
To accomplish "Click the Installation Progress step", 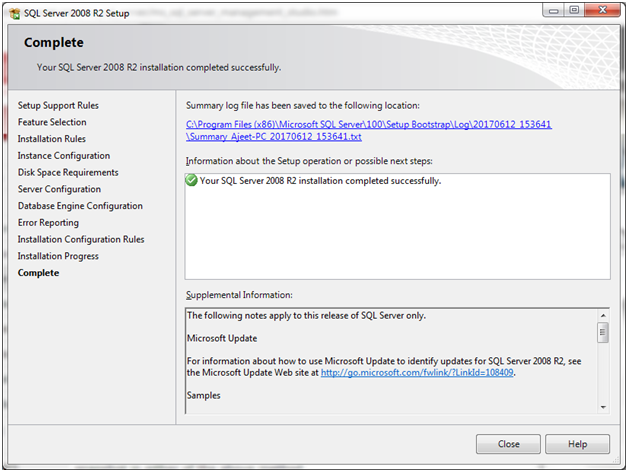I will (x=58, y=256).
